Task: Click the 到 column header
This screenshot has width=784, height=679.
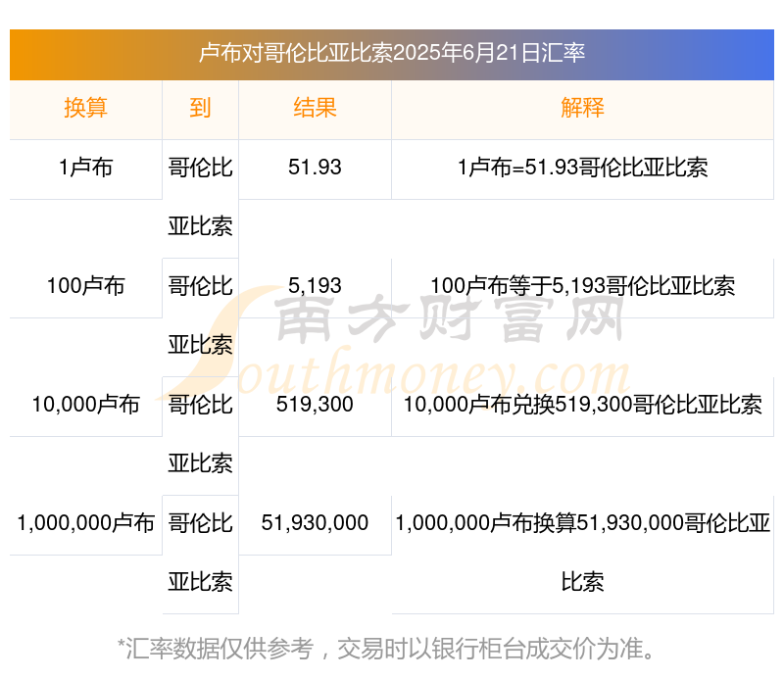Action: point(200,108)
